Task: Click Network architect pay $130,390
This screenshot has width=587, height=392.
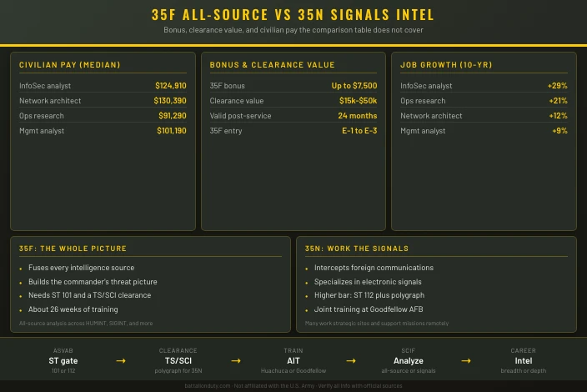Action: 170,101
